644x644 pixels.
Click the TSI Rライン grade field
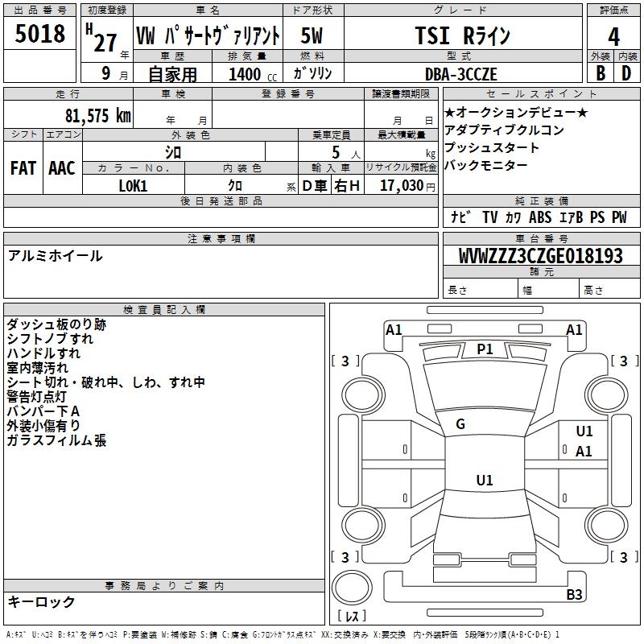[461, 36]
